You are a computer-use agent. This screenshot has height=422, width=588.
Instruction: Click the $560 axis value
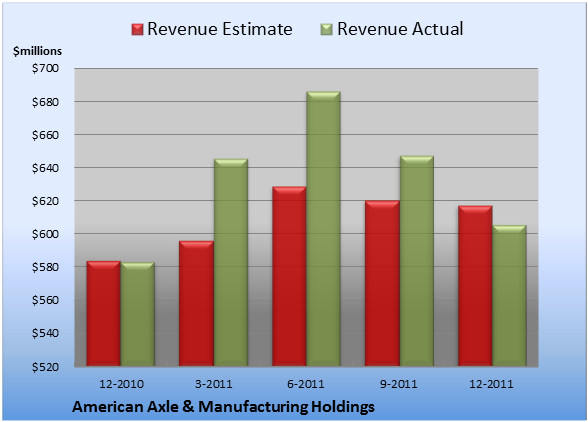click(x=45, y=300)
